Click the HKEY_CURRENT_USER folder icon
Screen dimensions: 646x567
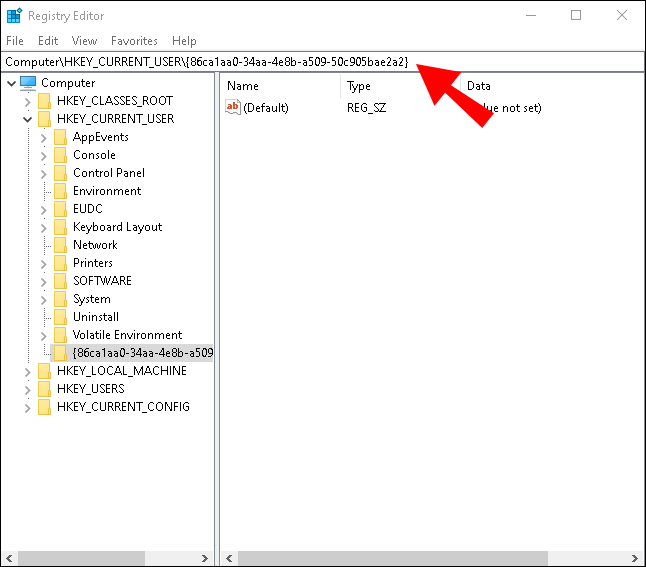click(x=44, y=119)
